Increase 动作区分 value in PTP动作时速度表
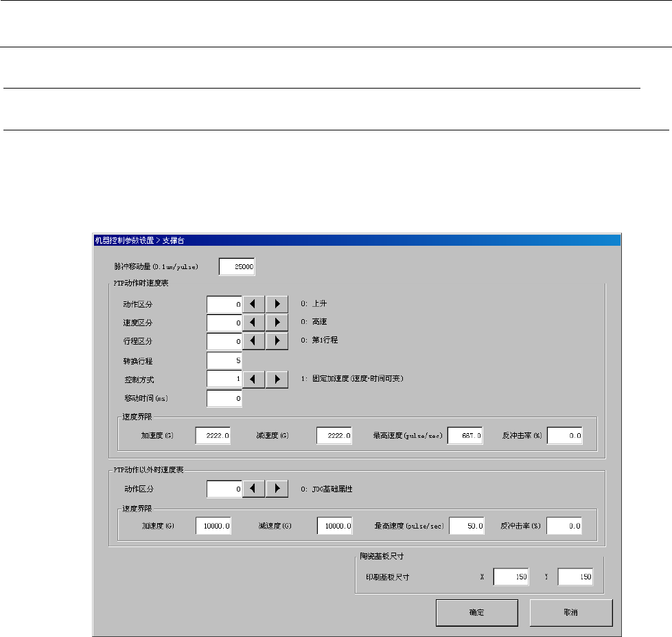Screen dimensions: 672x637 point(277,304)
